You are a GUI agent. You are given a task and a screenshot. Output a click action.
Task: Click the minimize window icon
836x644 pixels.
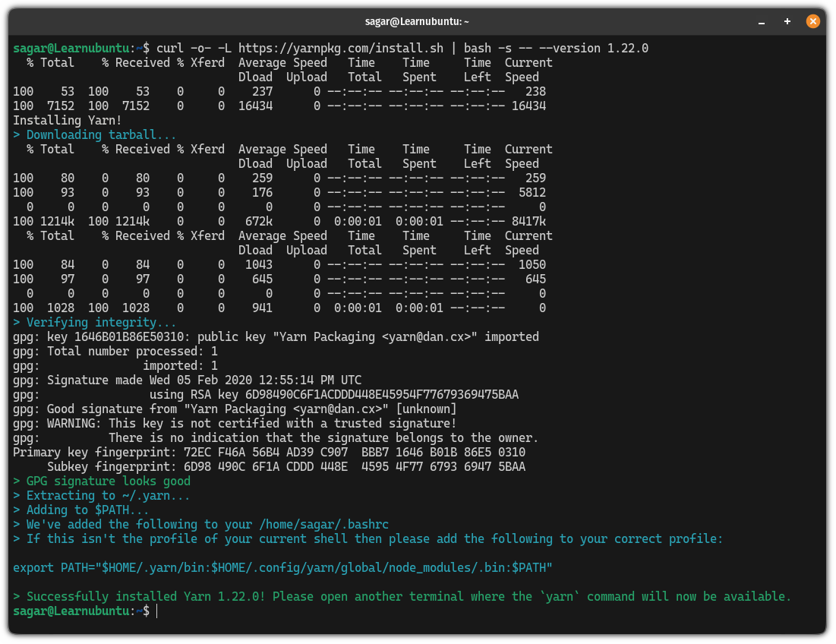coord(761,21)
